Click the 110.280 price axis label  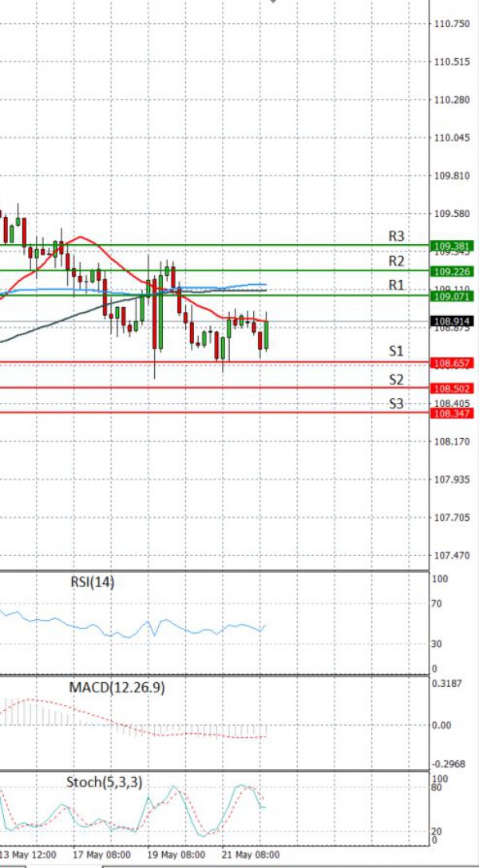[x=453, y=100]
